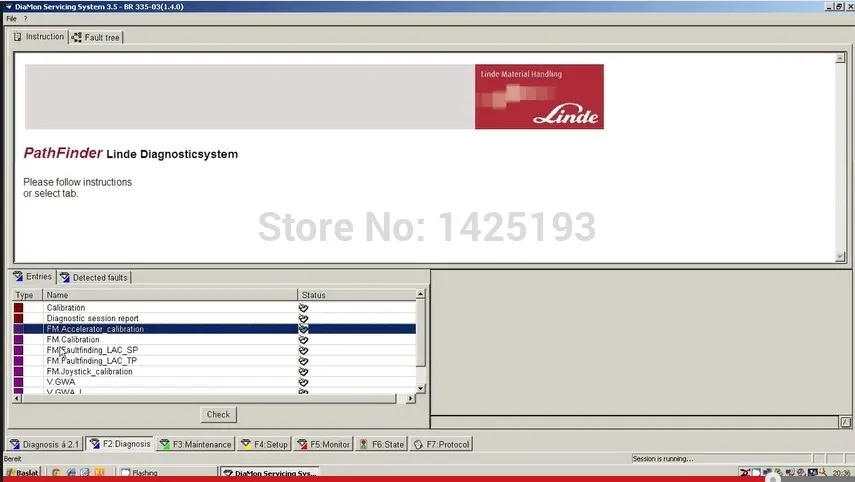Click purple type square of FM.Joystick_calibration
This screenshot has height=482, width=855.
(x=19, y=371)
